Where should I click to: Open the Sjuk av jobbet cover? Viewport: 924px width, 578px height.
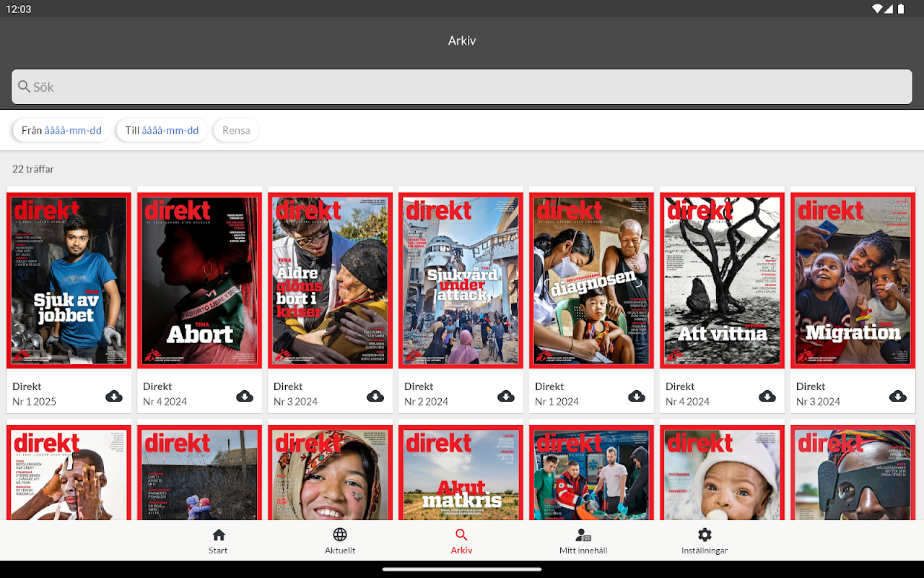click(x=69, y=280)
